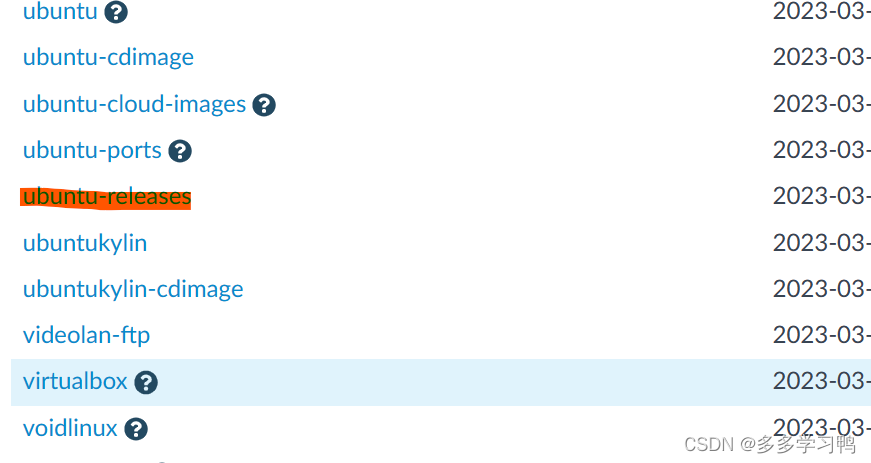
Task: Open the ubuntukylin-cdimage link
Action: tap(133, 289)
